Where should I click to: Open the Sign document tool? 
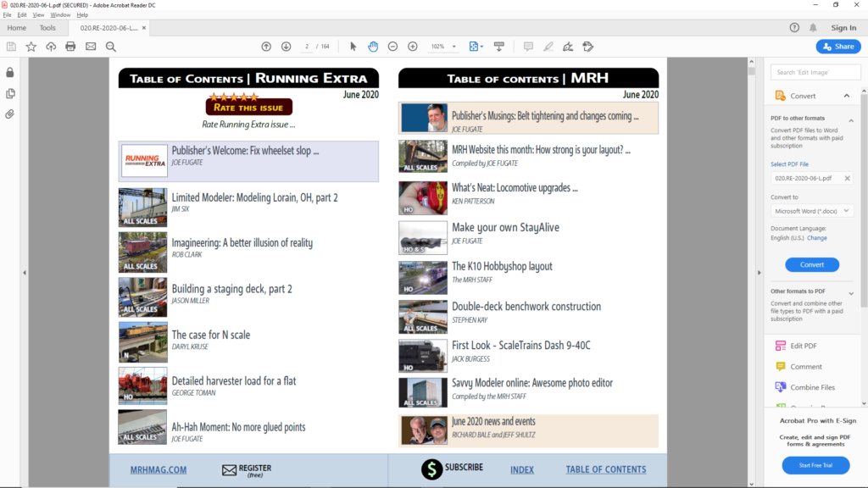coord(568,47)
